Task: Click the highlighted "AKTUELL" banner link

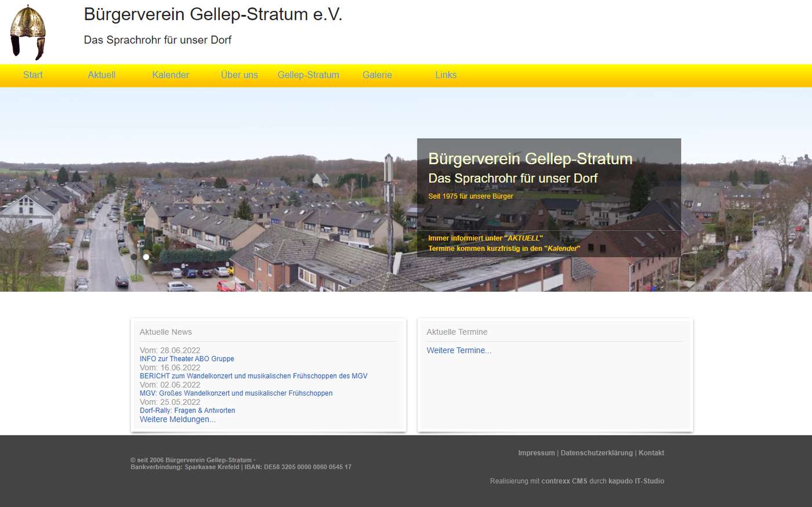Action: (523, 238)
